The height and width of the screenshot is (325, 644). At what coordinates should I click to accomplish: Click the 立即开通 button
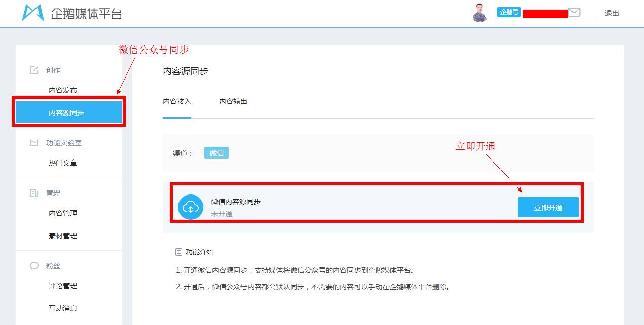tap(548, 207)
